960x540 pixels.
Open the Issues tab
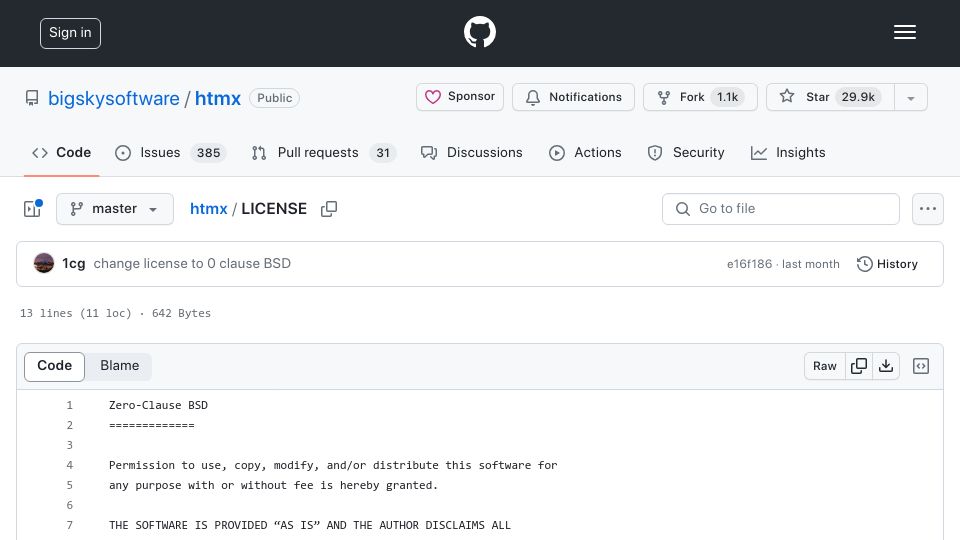[171, 152]
